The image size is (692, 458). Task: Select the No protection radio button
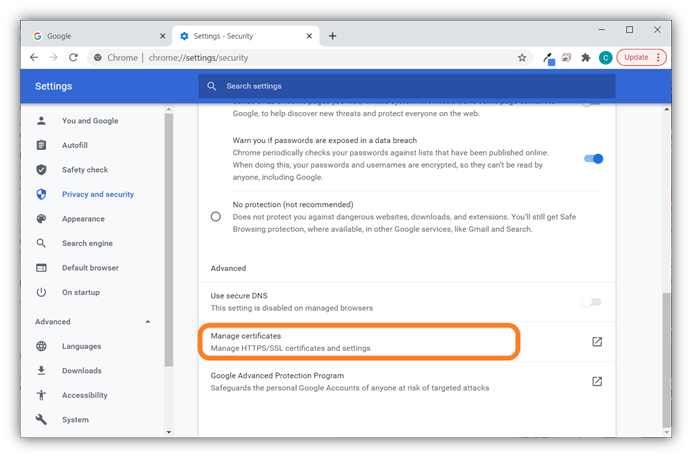click(x=216, y=217)
